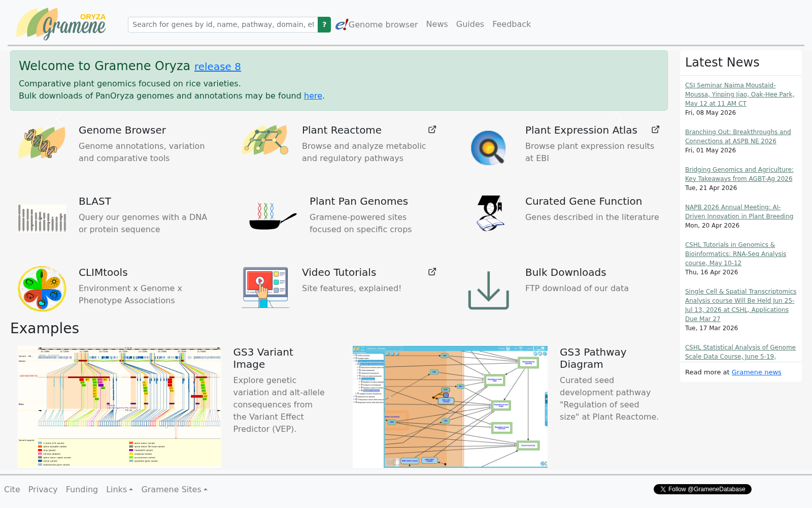
Task: Follow the Gramene news link
Action: click(756, 372)
